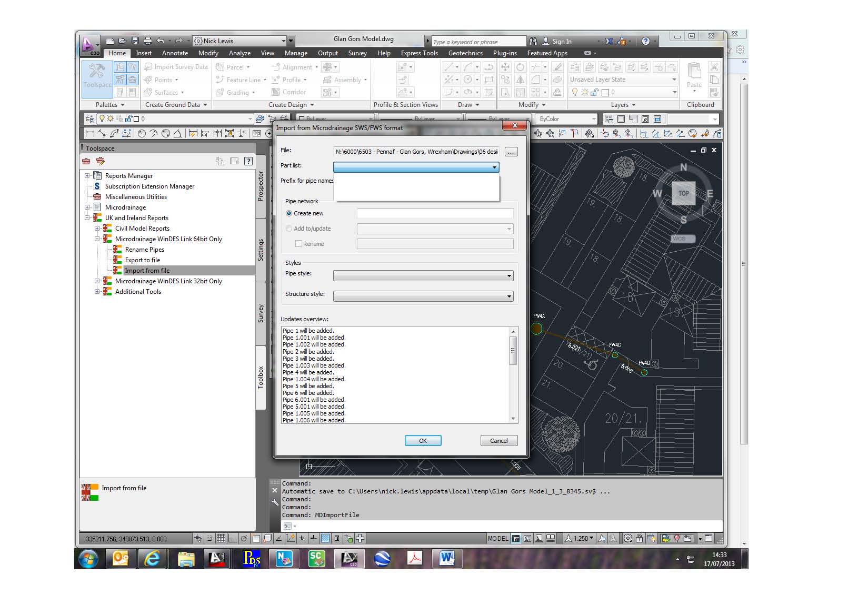Viewport: 868px width, 614px height.
Task: Click the TOP face of the ViewCube
Action: [x=684, y=193]
